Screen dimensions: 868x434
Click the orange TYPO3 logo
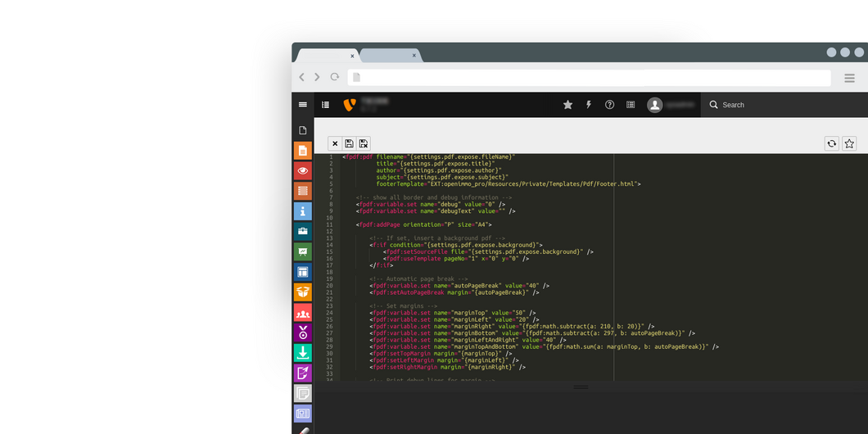tap(350, 105)
